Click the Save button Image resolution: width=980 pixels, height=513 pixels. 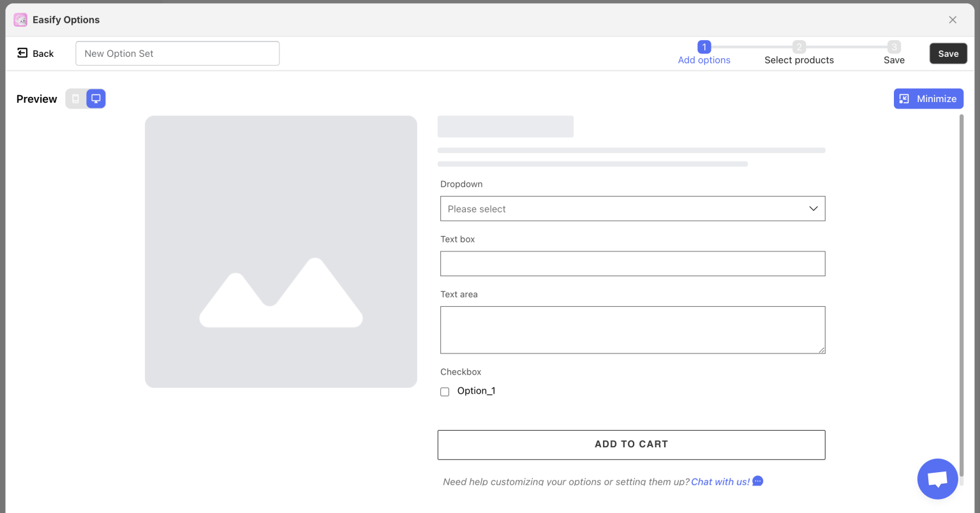point(948,53)
